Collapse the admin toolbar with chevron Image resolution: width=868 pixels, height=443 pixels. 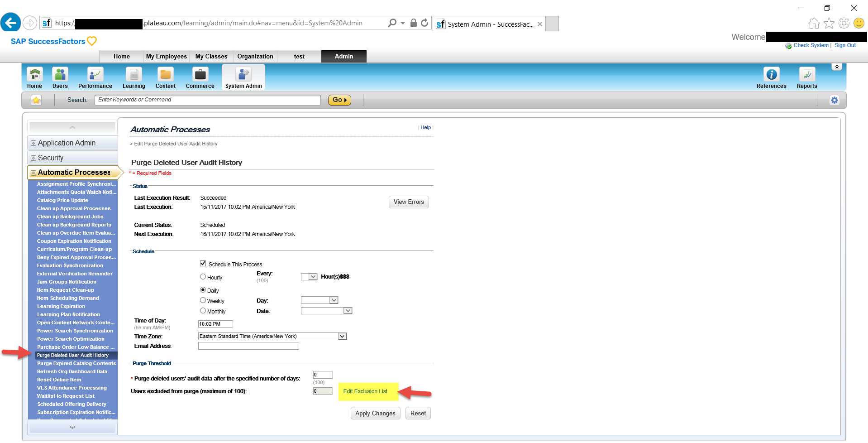point(837,67)
